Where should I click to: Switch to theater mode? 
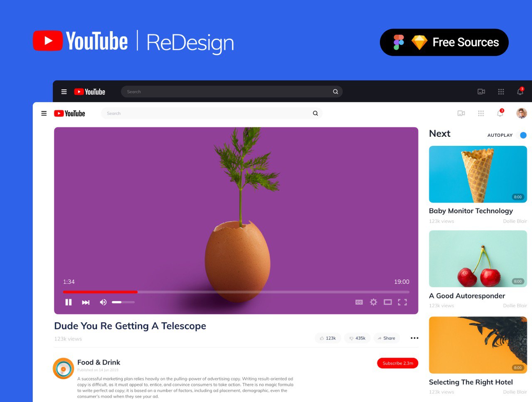pyautogui.click(x=388, y=302)
